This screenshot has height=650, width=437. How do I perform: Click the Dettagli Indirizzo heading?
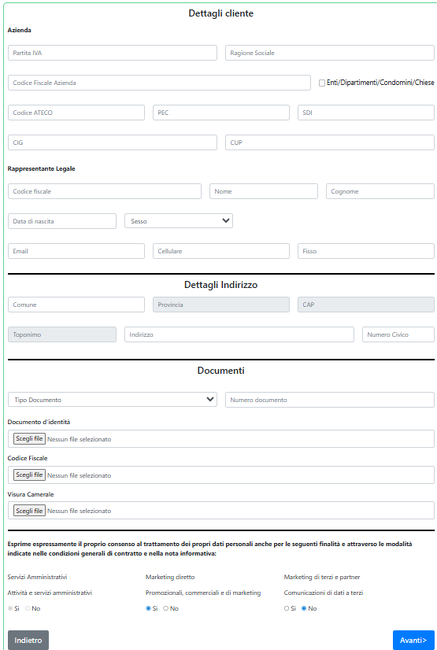click(x=221, y=285)
